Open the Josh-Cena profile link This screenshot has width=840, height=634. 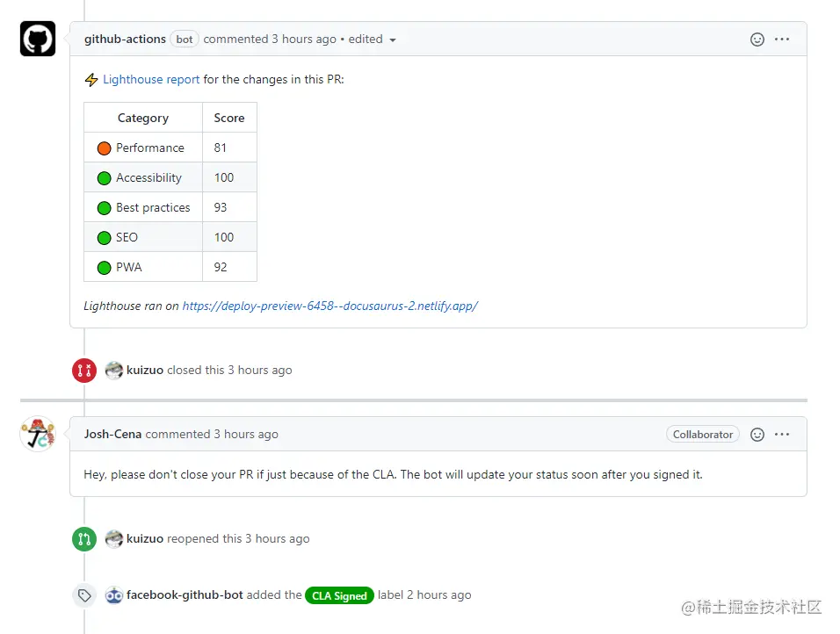(112, 435)
